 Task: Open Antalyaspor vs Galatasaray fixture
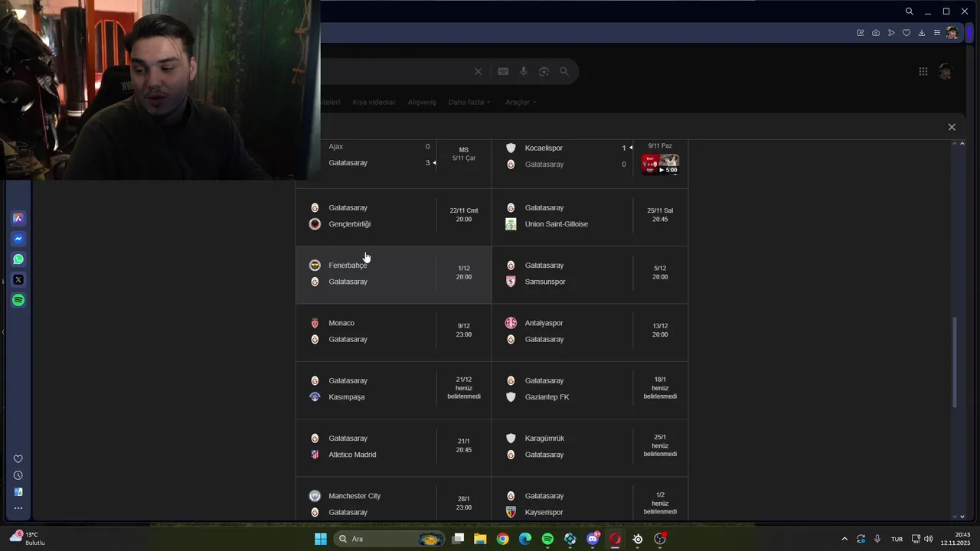[x=590, y=332]
